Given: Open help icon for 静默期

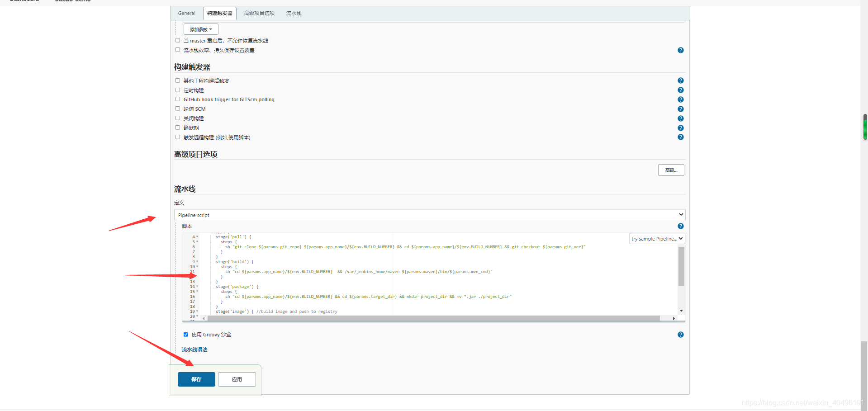Looking at the screenshot, I should [x=680, y=128].
